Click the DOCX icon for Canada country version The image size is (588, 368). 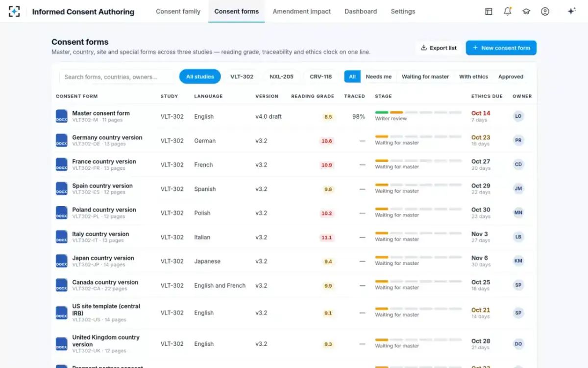61,285
